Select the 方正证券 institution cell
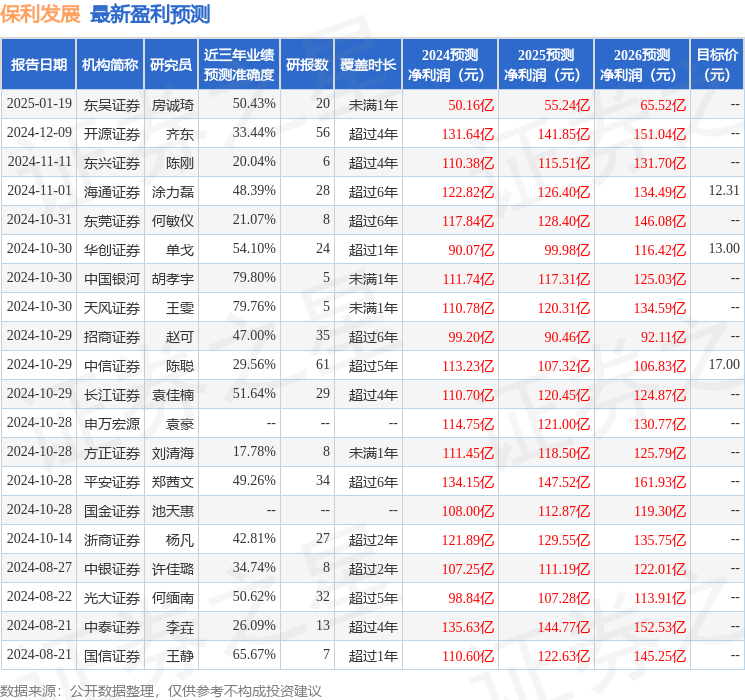The width and height of the screenshot is (745, 700). pyautogui.click(x=112, y=453)
